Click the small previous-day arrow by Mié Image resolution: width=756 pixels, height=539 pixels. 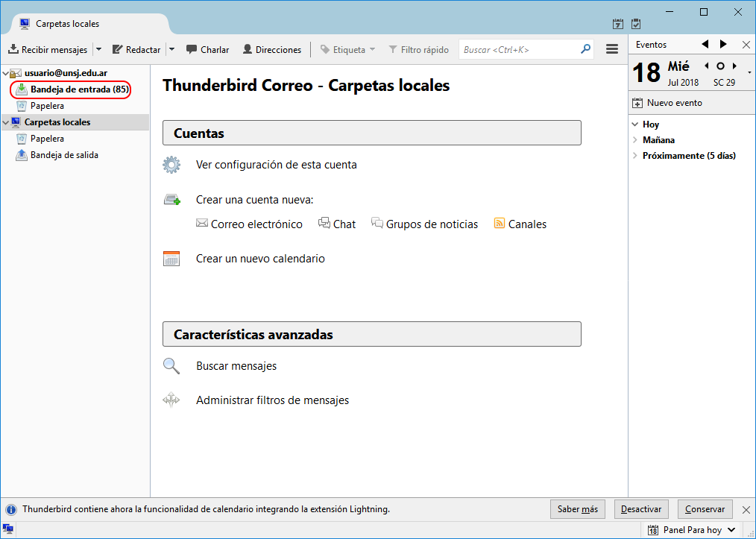(x=707, y=66)
